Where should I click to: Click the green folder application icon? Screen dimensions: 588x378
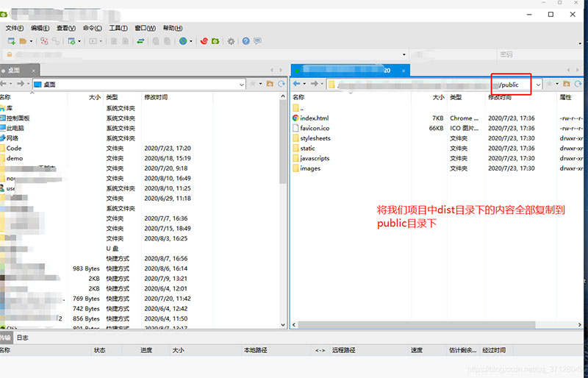coord(215,41)
